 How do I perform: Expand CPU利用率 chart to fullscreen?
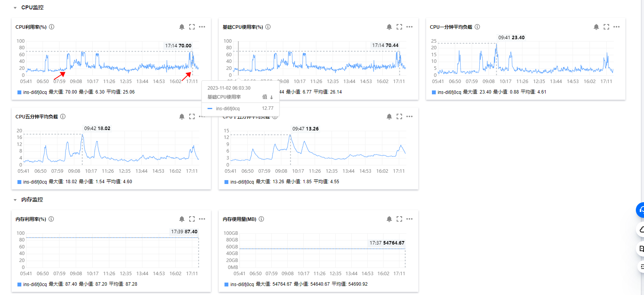(192, 27)
